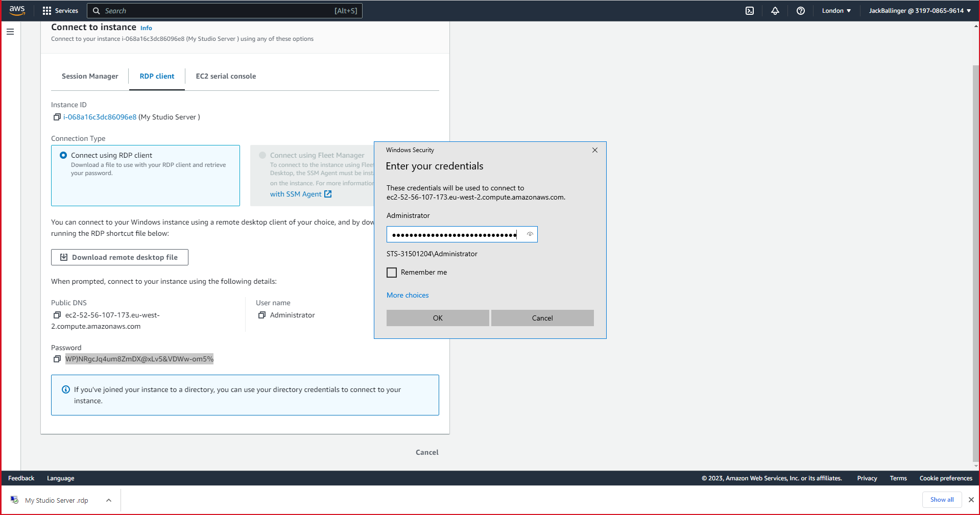Close the browser downloads bar
The height and width of the screenshot is (515, 980).
(971, 500)
